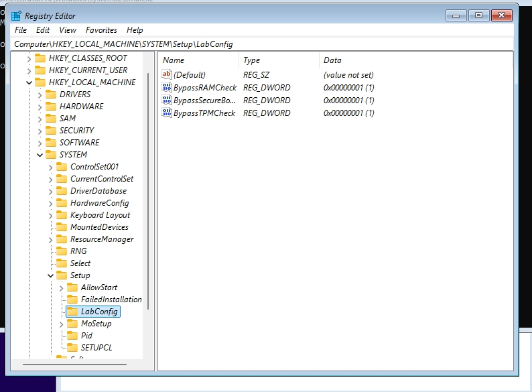Collapse the HKEY_LOCAL_MACHINE hive

(29, 82)
